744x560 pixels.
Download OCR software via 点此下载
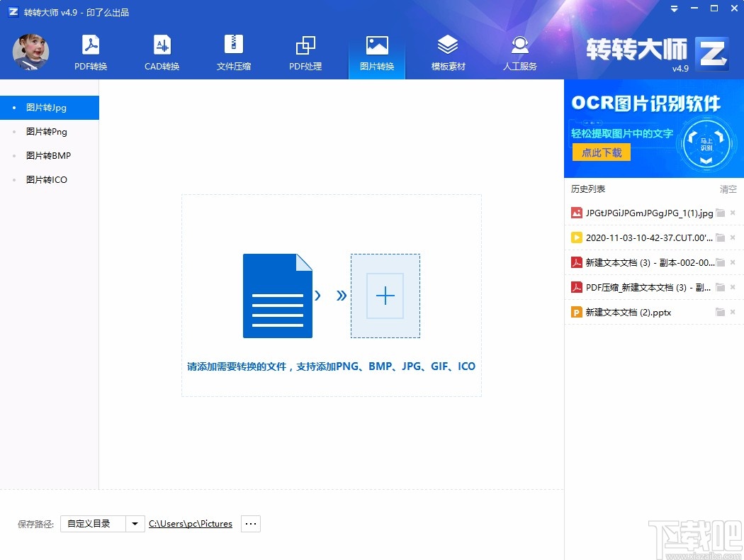pyautogui.click(x=600, y=152)
